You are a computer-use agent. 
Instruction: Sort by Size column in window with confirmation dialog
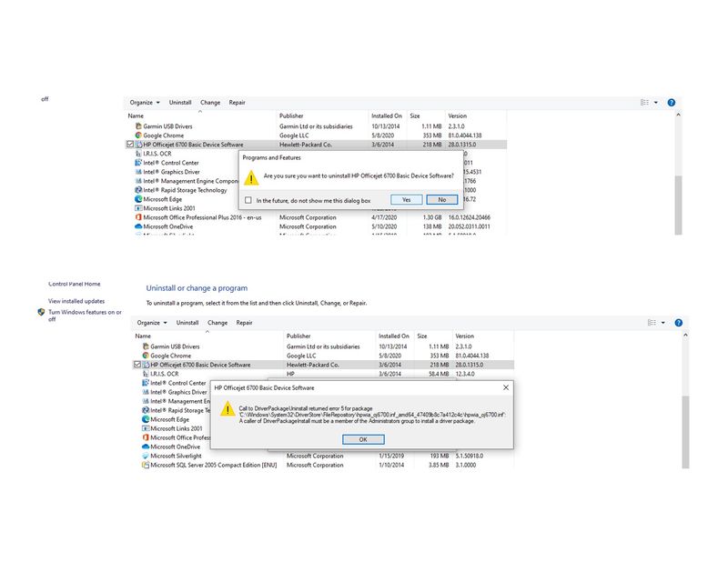pyautogui.click(x=425, y=115)
